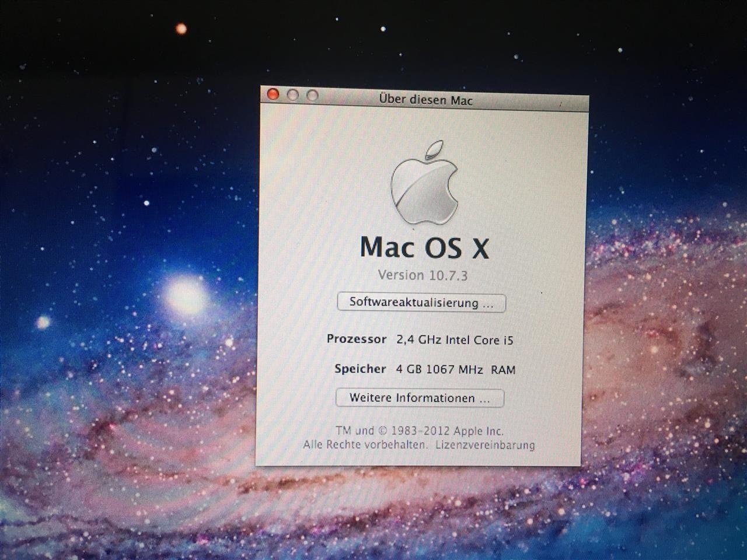Minimize the Über diesen Mac window
Image resolution: width=747 pixels, height=560 pixels.
coord(293,95)
